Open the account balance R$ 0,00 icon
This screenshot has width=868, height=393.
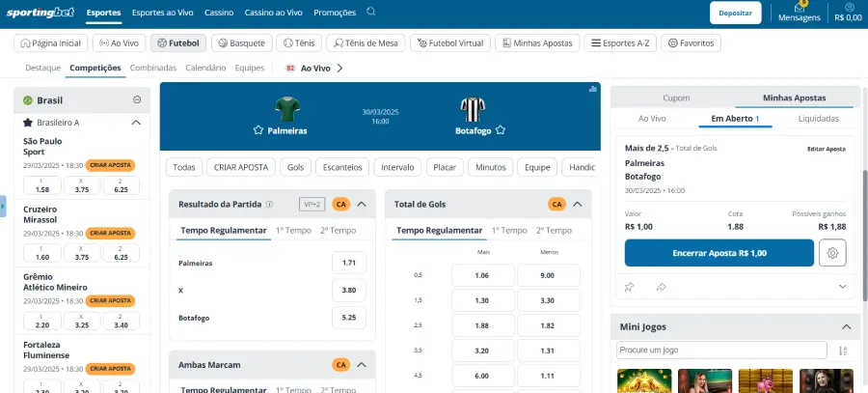click(850, 7)
